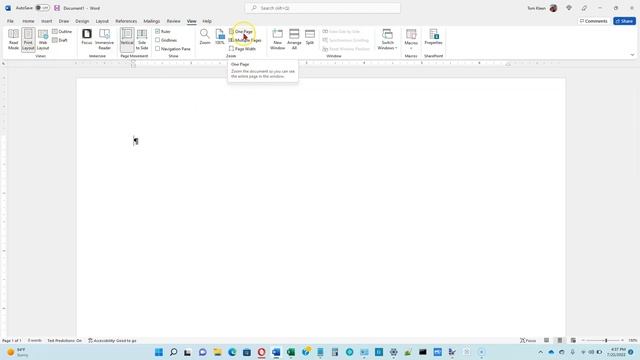This screenshot has height=360, width=640.
Task: Open Switch Windows dropdown
Action: [x=387, y=40]
